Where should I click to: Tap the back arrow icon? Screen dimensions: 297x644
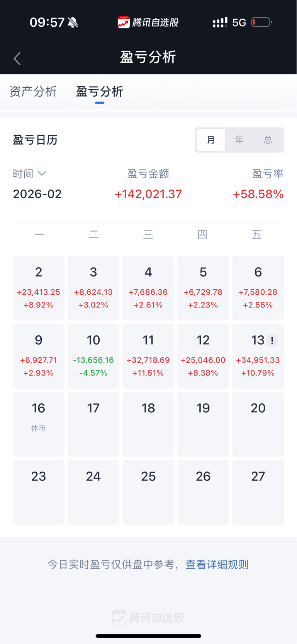(17, 58)
